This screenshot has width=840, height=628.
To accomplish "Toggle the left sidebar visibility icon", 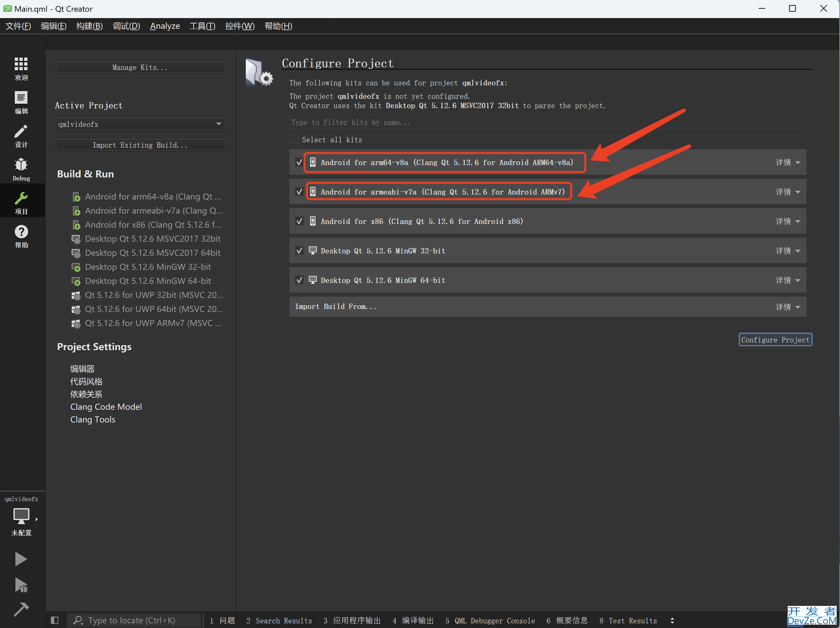I will tap(54, 620).
